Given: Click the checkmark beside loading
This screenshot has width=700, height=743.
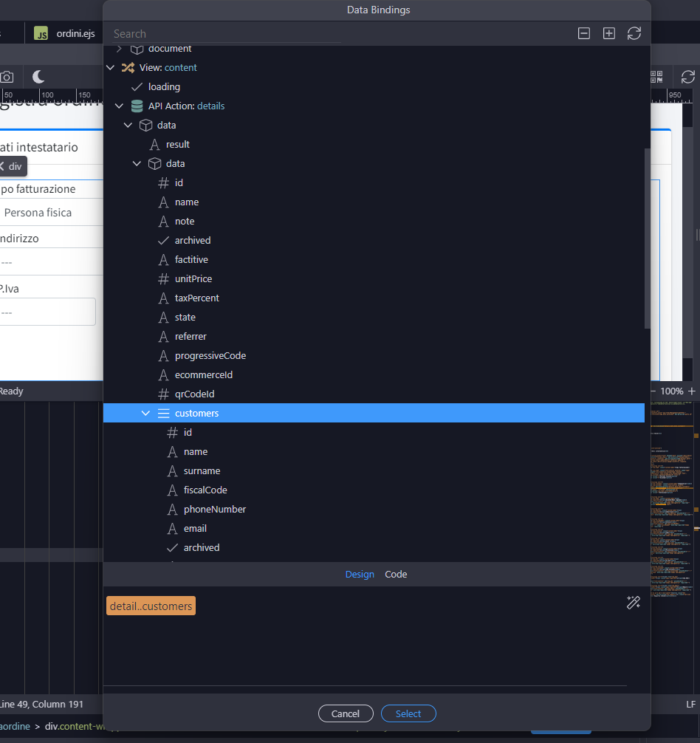Looking at the screenshot, I should [137, 86].
